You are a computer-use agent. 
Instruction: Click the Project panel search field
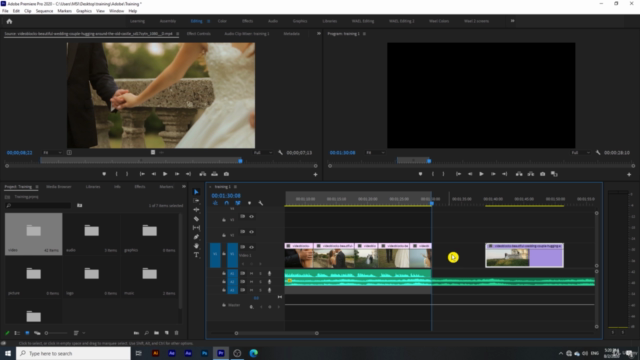click(x=38, y=205)
